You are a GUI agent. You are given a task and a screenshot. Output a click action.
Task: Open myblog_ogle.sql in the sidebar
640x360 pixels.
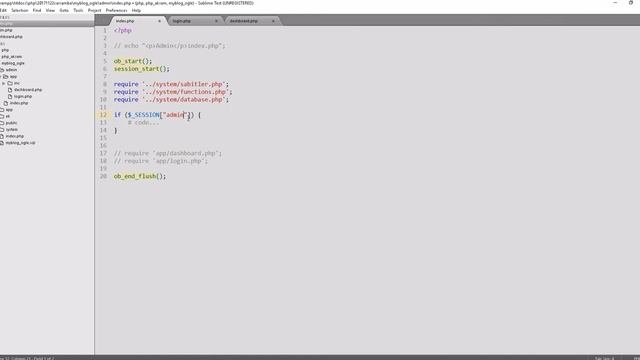point(20,143)
